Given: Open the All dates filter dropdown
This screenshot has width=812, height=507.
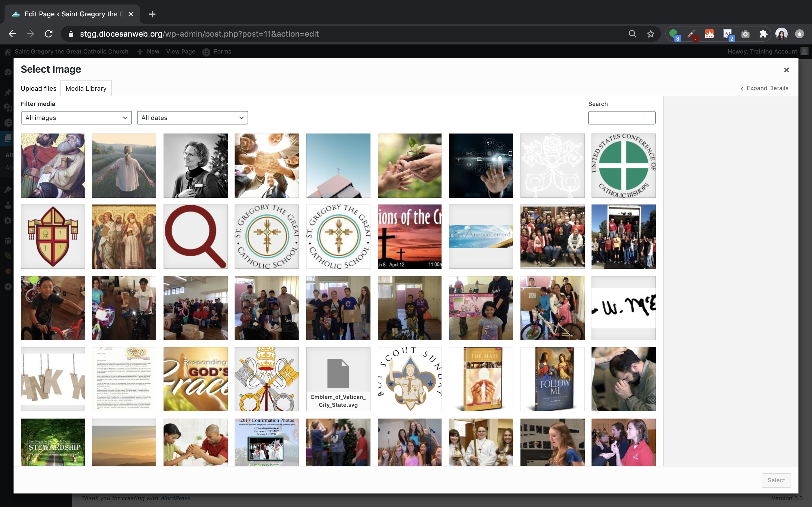Looking at the screenshot, I should [192, 118].
